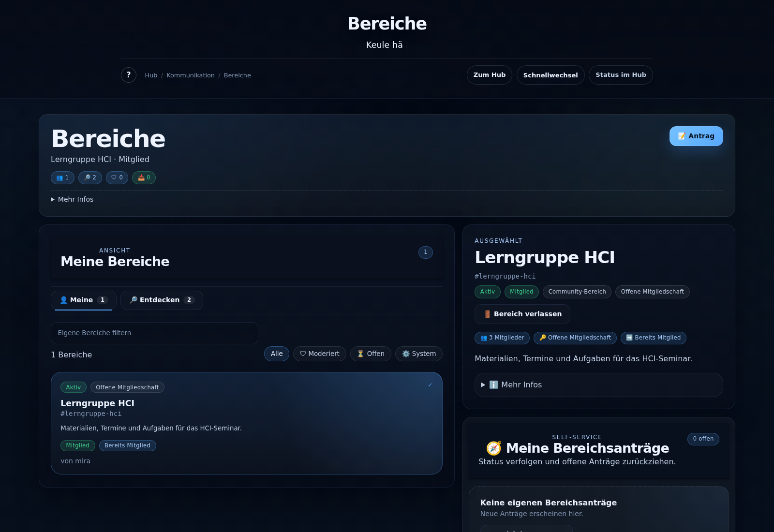This screenshot has width=774, height=532.
Task: Click the members count badge showing 1
Action: pos(62,177)
